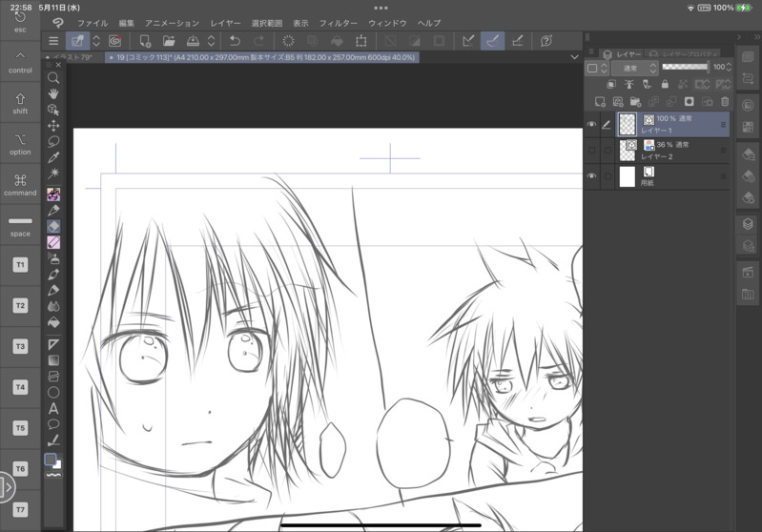Click the Scale/Rotate transform icon
The height and width of the screenshot is (532, 762).
[x=361, y=41]
